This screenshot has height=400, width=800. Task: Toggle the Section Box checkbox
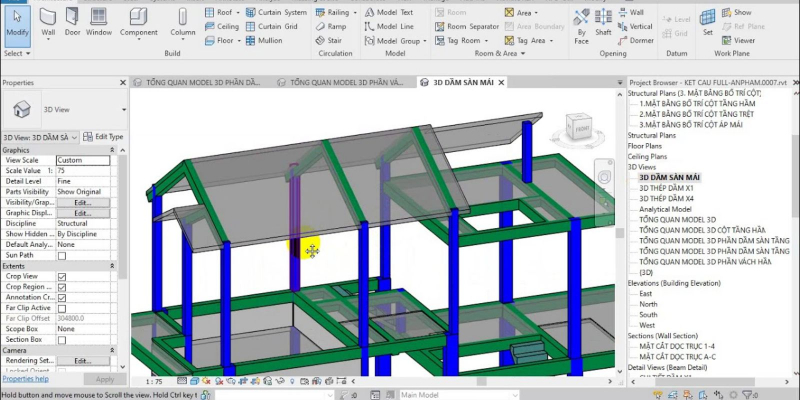pyautogui.click(x=62, y=340)
